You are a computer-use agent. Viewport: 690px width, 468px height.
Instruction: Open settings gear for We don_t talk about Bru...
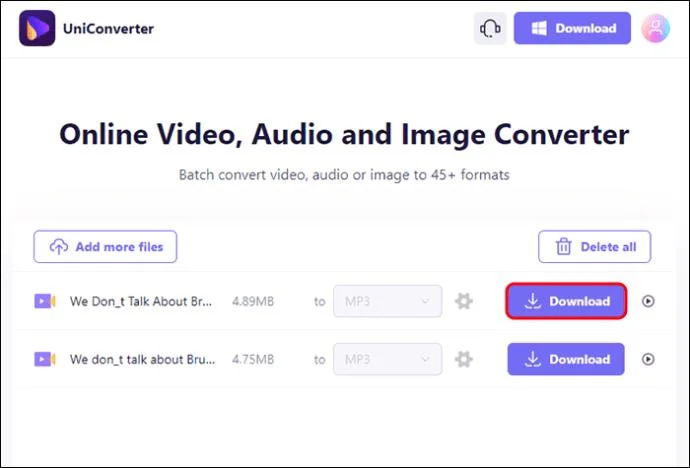pos(464,359)
